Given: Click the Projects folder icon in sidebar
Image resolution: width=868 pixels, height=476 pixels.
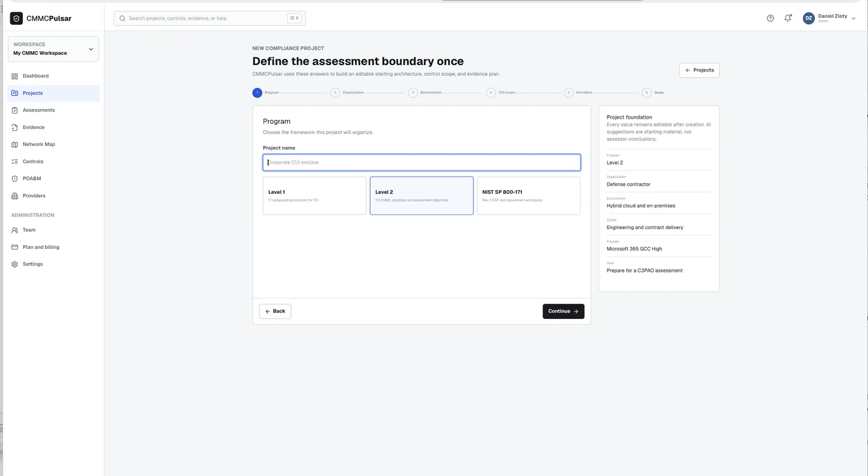Looking at the screenshot, I should click(15, 93).
